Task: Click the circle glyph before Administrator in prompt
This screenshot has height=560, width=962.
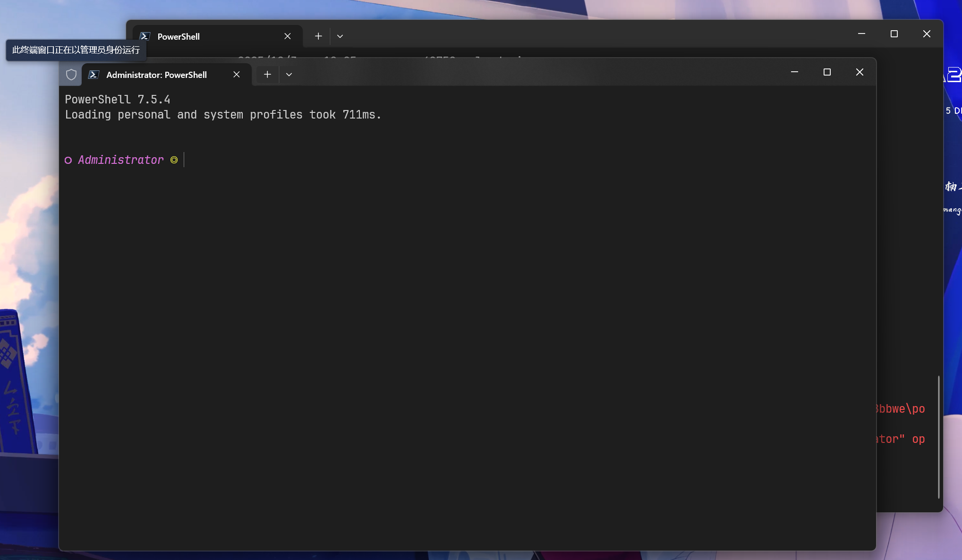Action: tap(68, 160)
